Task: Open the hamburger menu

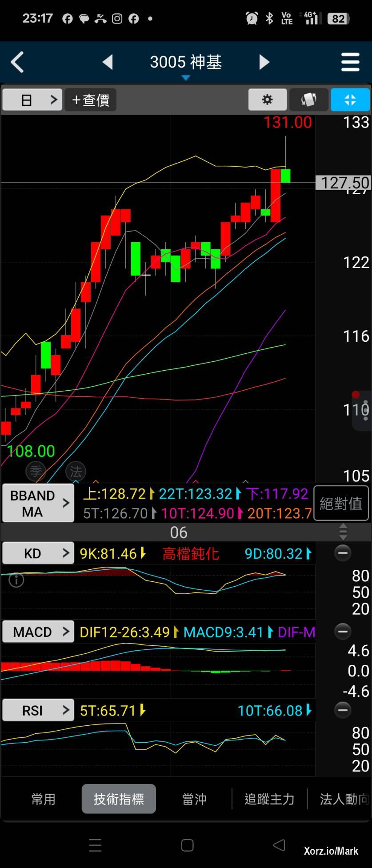Action: point(350,62)
